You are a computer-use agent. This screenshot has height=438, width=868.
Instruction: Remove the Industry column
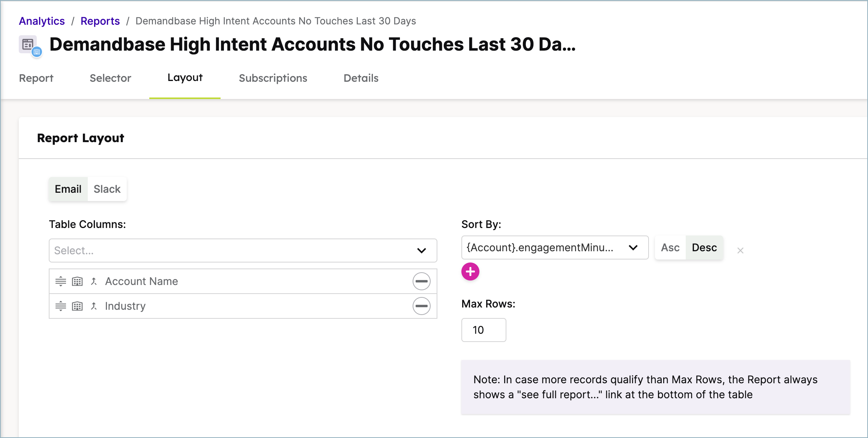422,306
